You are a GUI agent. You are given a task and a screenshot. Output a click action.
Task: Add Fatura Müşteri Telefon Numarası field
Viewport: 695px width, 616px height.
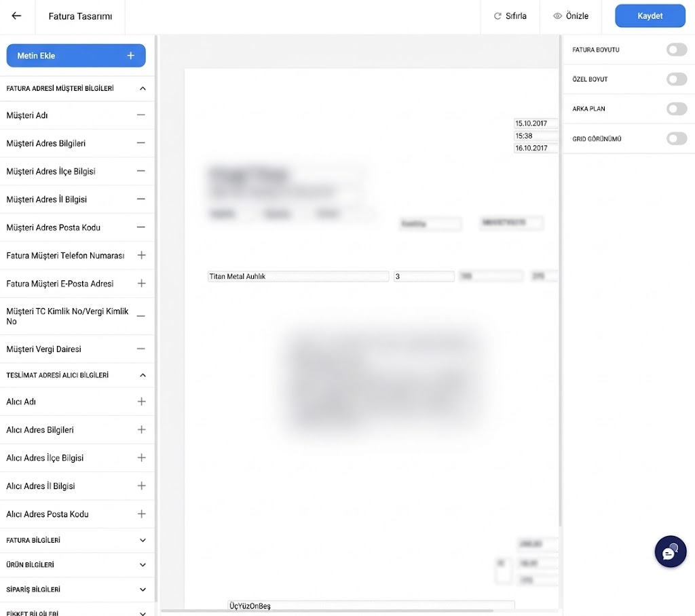click(141, 255)
